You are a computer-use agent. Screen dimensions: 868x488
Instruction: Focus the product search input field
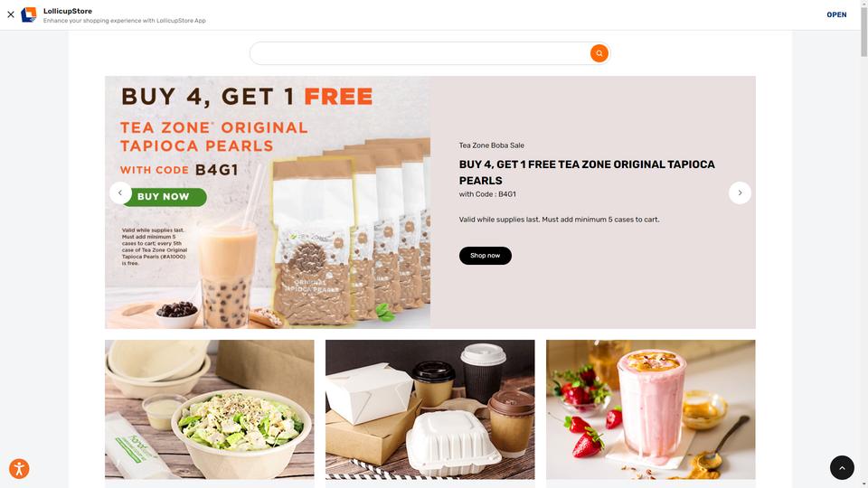420,53
